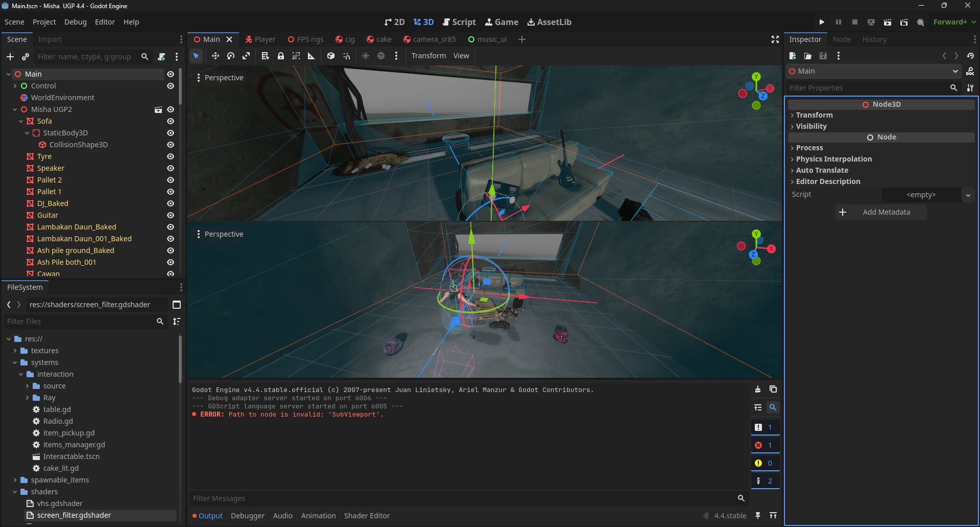This screenshot has width=980, height=527.
Task: Click Add Metadata button
Action: pos(881,212)
